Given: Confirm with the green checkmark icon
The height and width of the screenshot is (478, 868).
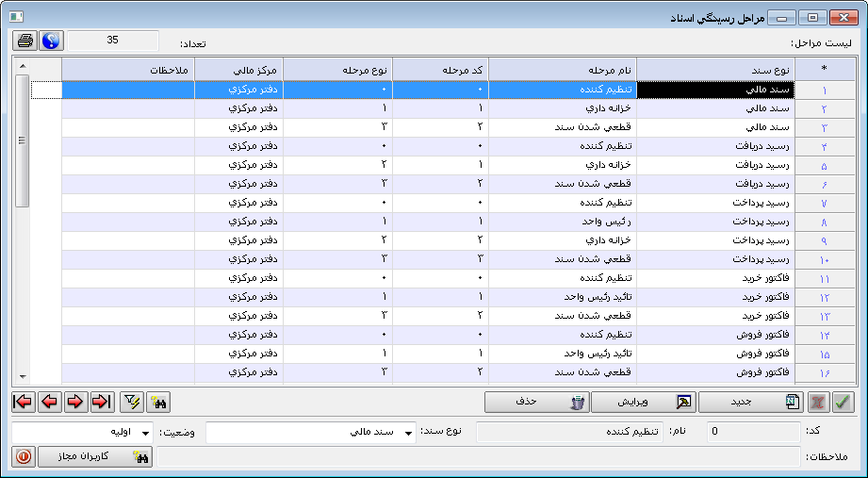Looking at the screenshot, I should coord(843,403).
